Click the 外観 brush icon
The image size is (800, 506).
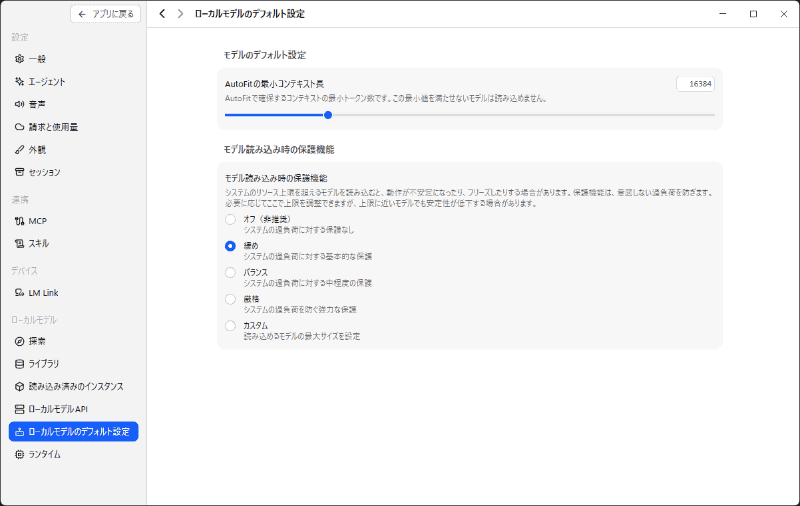point(19,149)
